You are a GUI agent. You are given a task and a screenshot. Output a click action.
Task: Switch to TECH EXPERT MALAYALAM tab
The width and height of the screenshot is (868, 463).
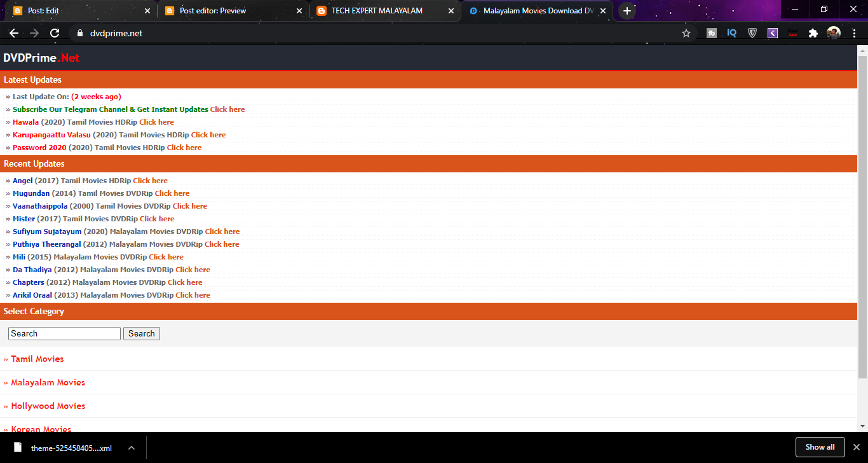click(x=384, y=11)
